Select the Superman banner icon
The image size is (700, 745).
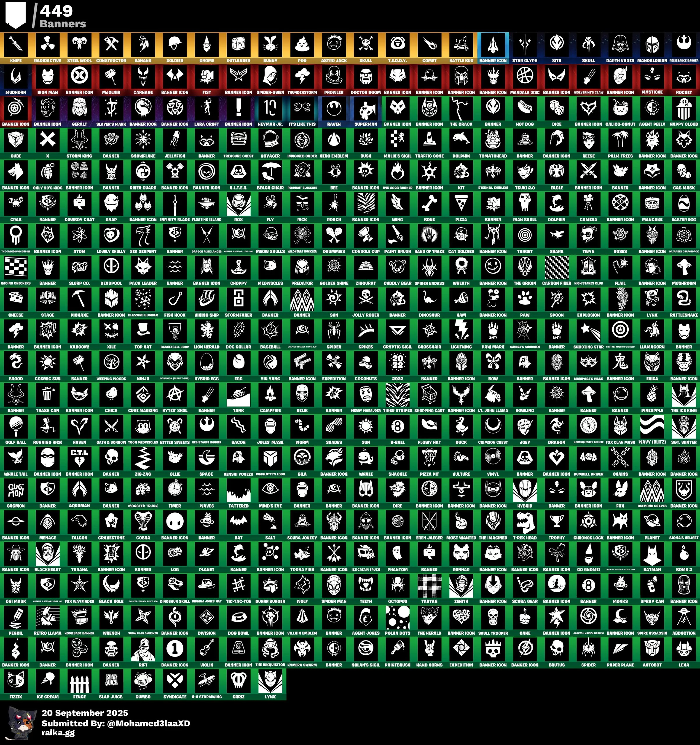coord(366,109)
